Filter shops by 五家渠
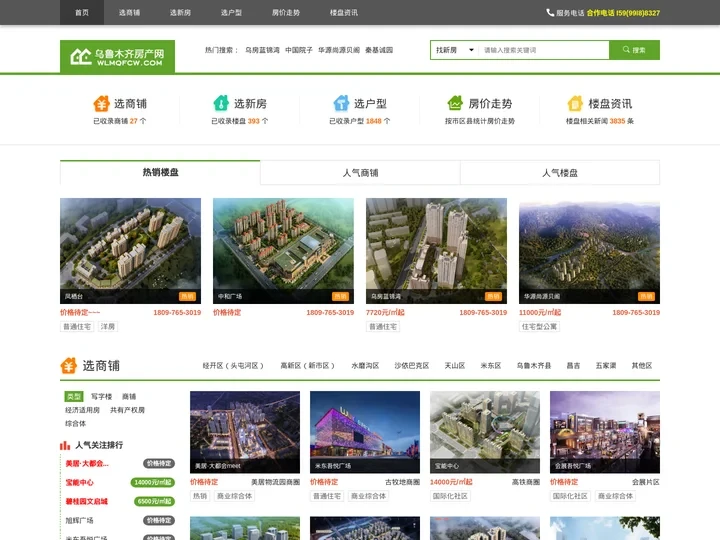Viewport: 720px width, 540px height. (606, 366)
